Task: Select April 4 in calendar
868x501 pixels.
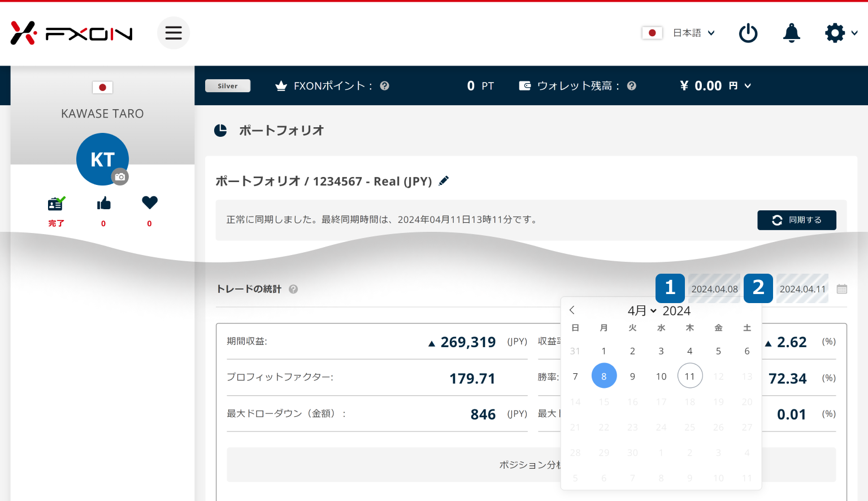Action: [690, 351]
